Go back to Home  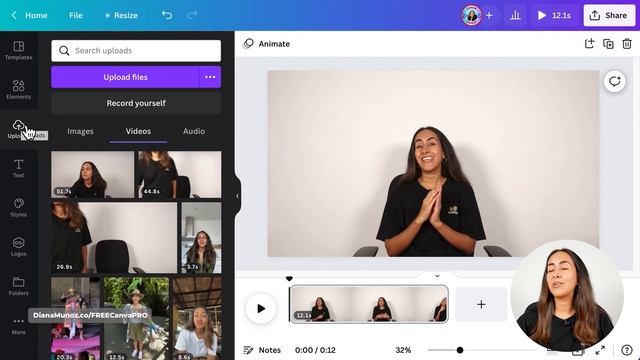[x=29, y=15]
